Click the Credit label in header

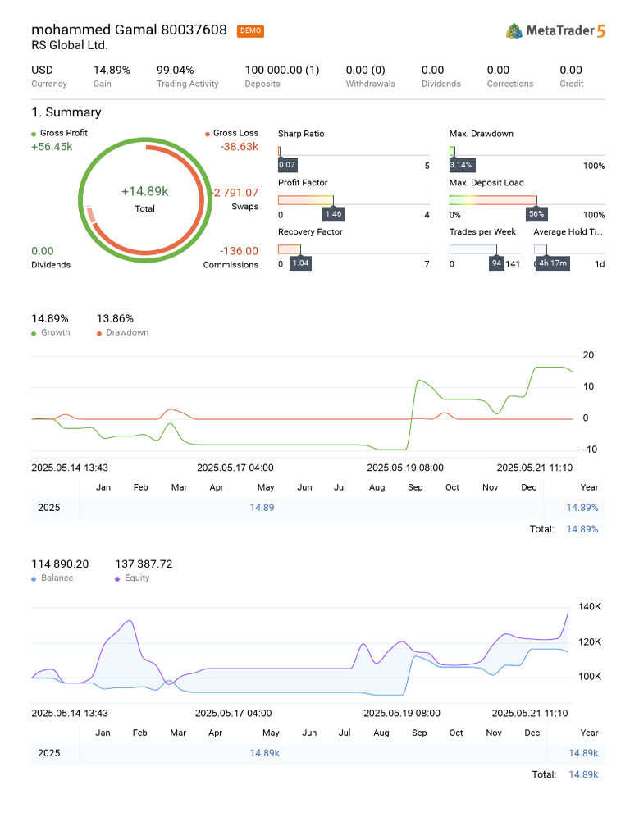point(572,84)
